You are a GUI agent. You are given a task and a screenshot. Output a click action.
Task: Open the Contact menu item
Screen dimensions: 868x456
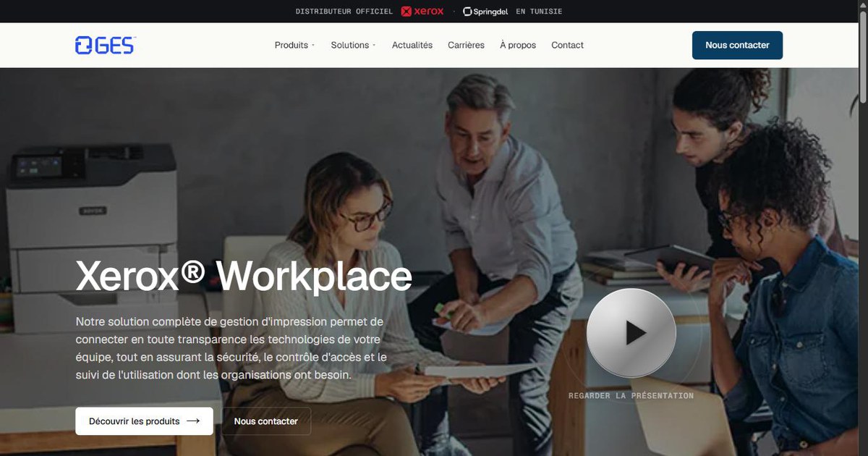567,45
